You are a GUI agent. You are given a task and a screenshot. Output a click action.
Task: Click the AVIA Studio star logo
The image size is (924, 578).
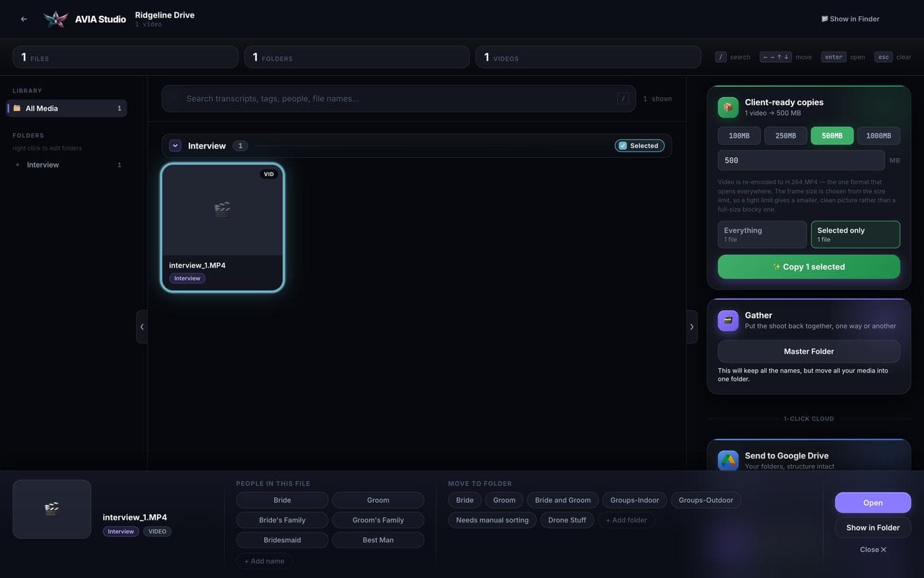[55, 19]
